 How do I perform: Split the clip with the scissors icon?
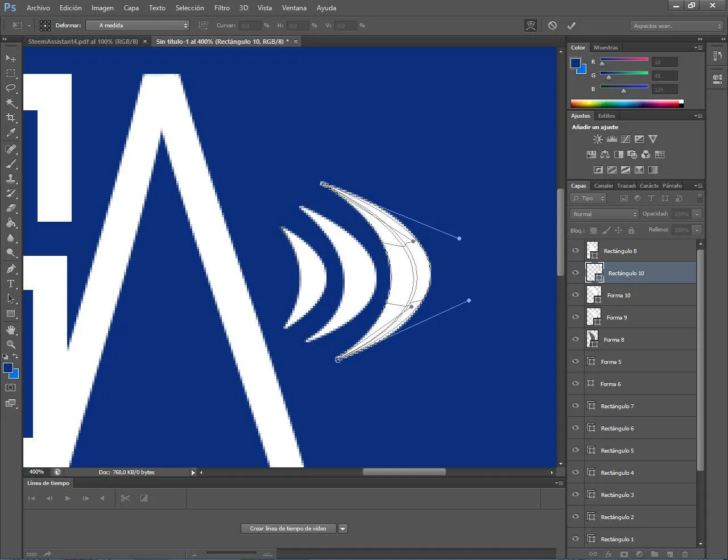[x=126, y=498]
